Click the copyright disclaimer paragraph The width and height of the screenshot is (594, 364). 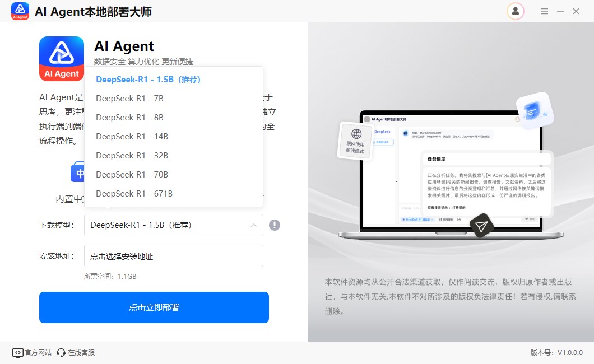(x=451, y=297)
